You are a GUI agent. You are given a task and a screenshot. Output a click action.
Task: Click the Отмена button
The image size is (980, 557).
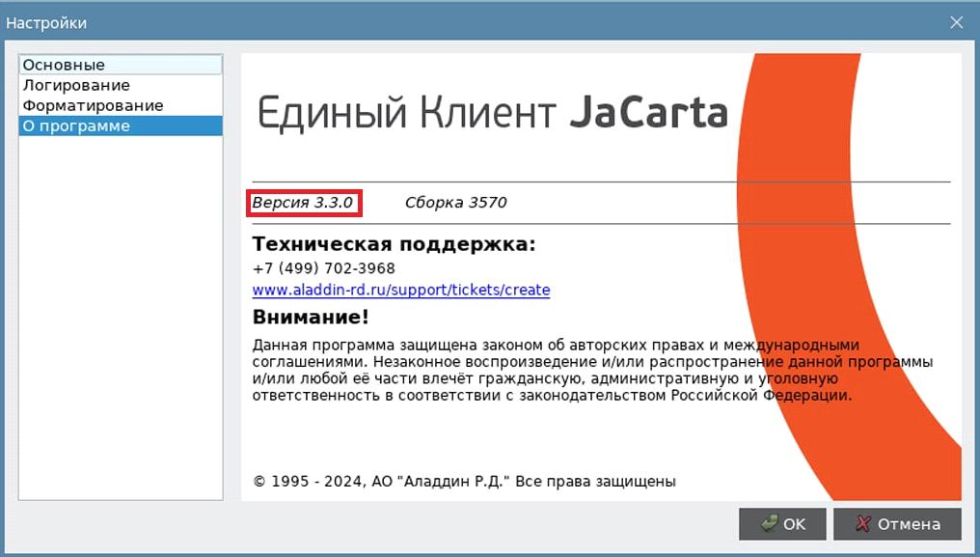click(897, 524)
